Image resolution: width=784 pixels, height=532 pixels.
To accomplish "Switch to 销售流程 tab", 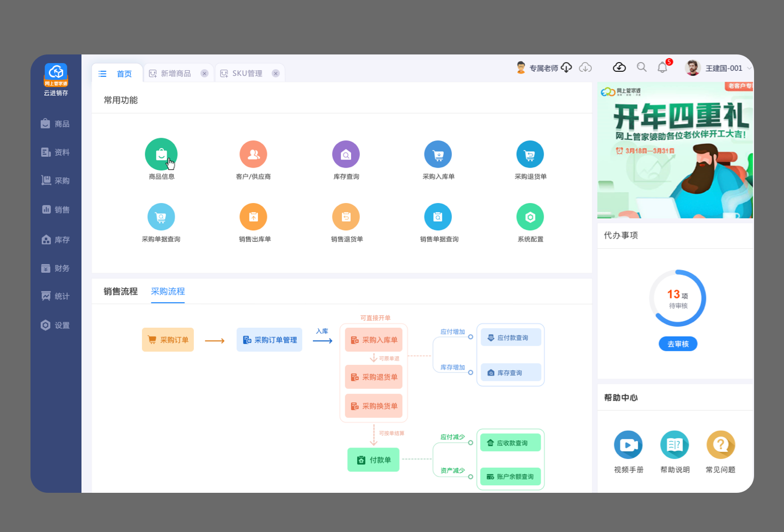I will (x=121, y=291).
